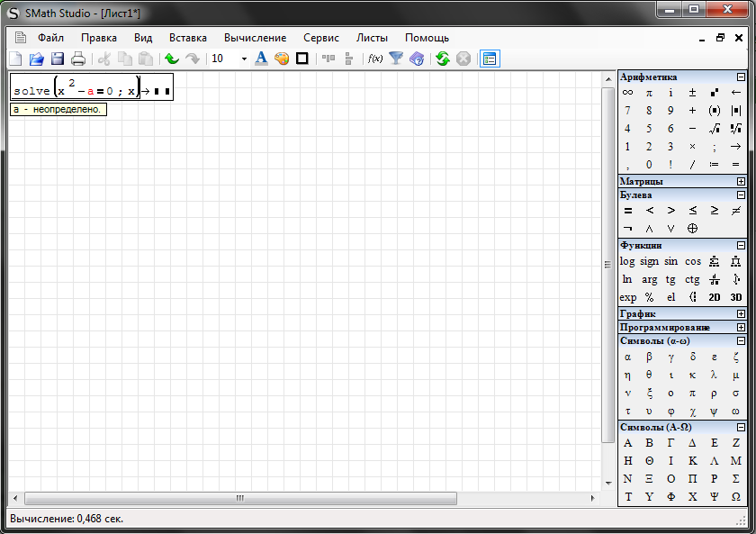Open the font size dropdown

(243, 59)
